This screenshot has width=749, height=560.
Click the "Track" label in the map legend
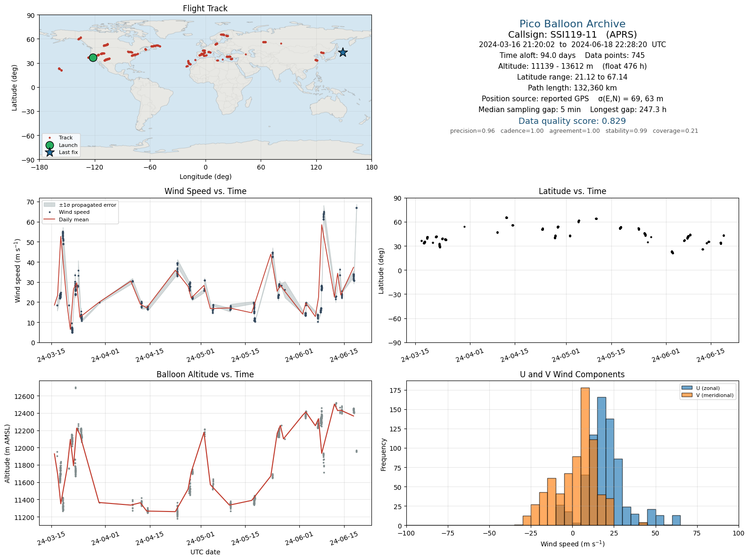coord(66,138)
